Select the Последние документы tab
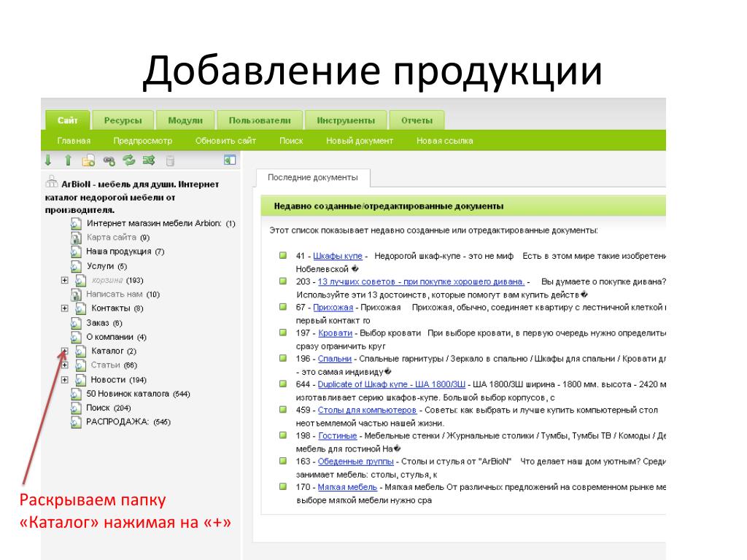 pyautogui.click(x=313, y=177)
